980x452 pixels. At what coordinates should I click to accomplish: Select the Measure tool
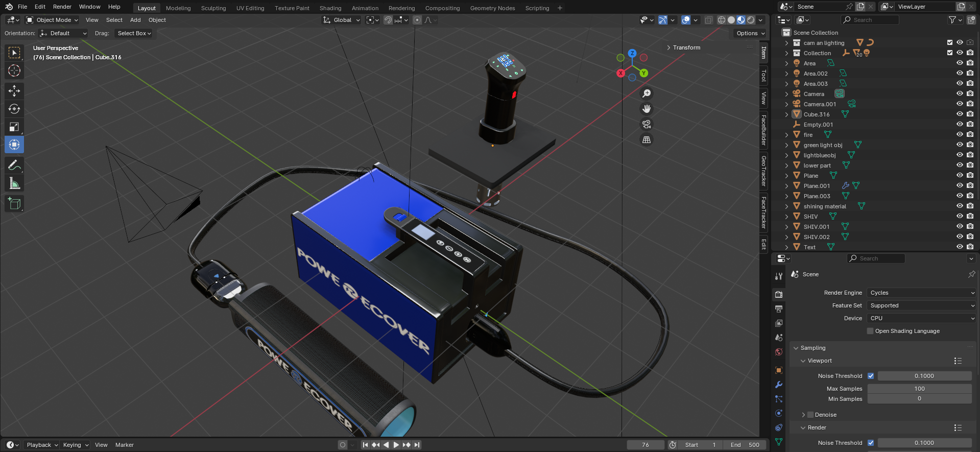click(x=14, y=183)
